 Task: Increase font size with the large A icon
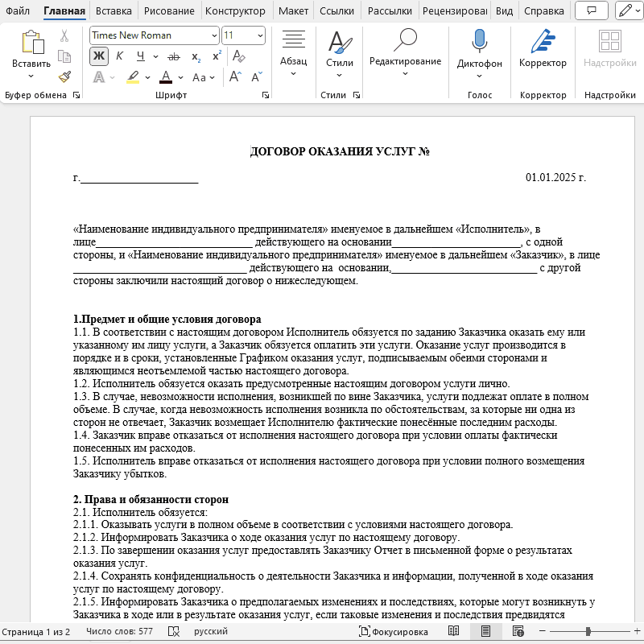pos(235,77)
